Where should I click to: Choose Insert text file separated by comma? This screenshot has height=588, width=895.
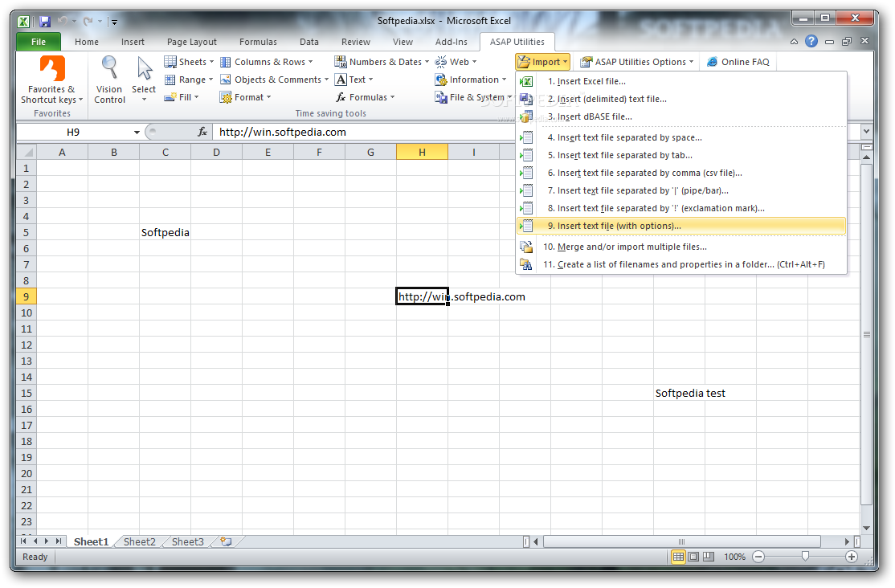(x=681, y=173)
